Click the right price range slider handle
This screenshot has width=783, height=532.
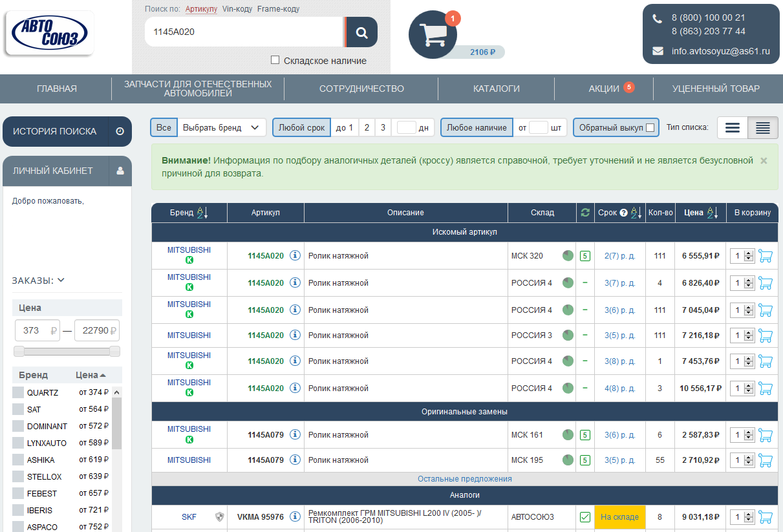[x=114, y=351]
